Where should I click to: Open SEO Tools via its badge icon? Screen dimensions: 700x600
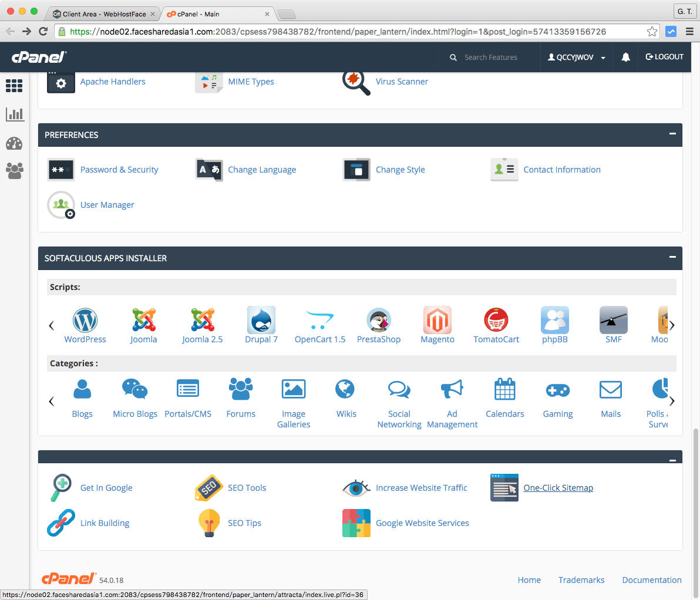point(209,488)
